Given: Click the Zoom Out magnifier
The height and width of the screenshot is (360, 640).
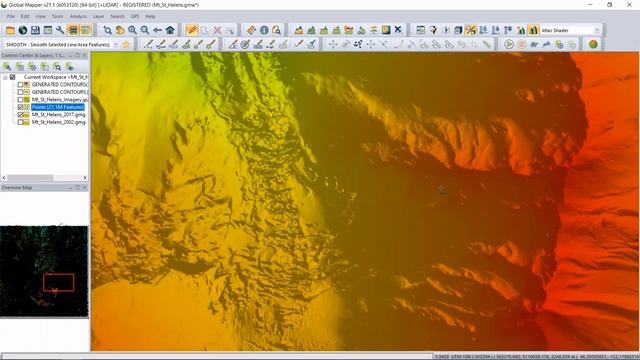Looking at the screenshot, I should 145,30.
